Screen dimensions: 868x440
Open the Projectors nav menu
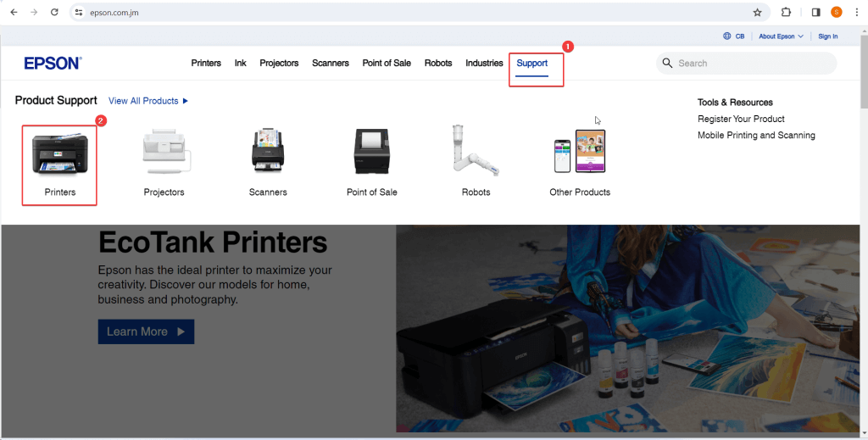[x=279, y=63]
